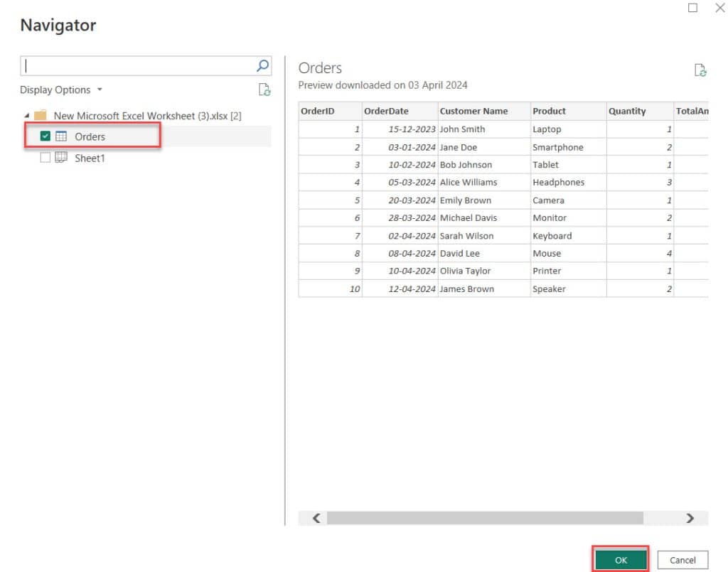The width and height of the screenshot is (728, 572).
Task: Click refresh icon beside Display Options
Action: click(264, 90)
